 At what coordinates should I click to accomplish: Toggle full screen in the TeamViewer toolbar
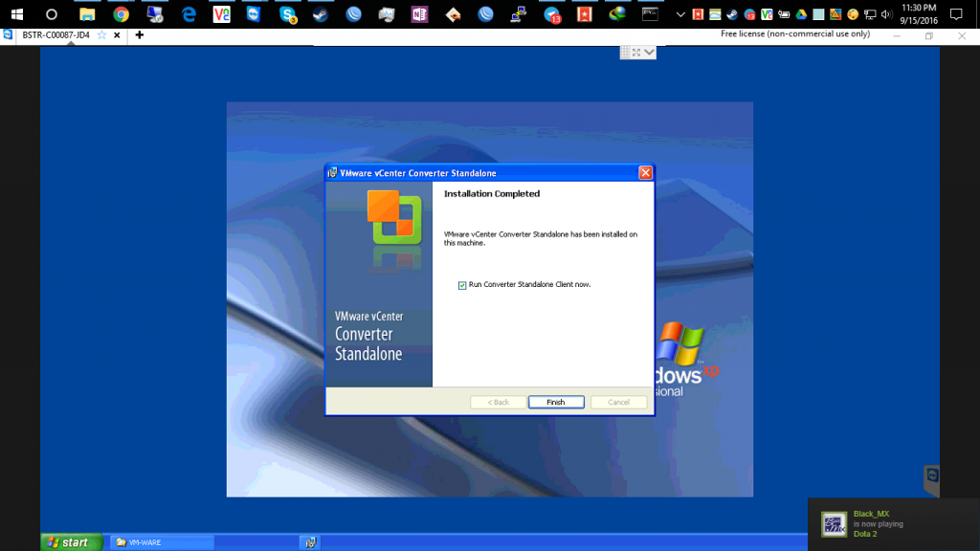click(636, 53)
